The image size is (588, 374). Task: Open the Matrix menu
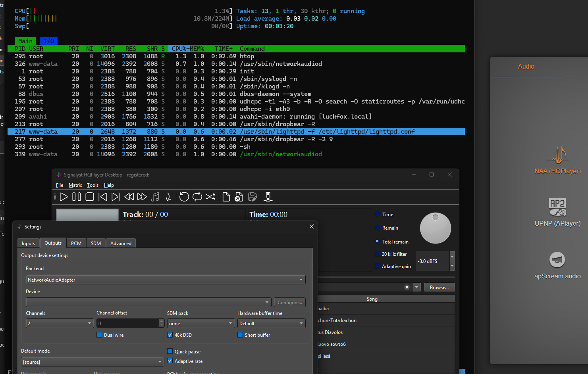[75, 185]
